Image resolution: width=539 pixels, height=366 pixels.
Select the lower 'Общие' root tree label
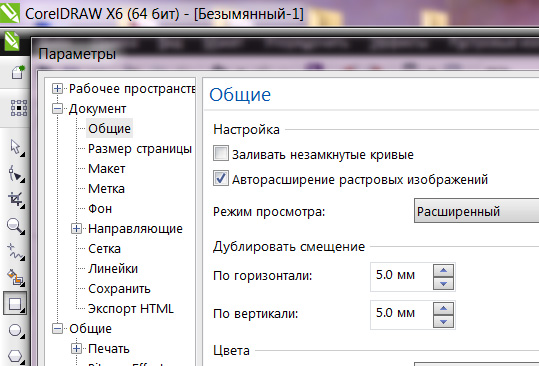[90, 329]
